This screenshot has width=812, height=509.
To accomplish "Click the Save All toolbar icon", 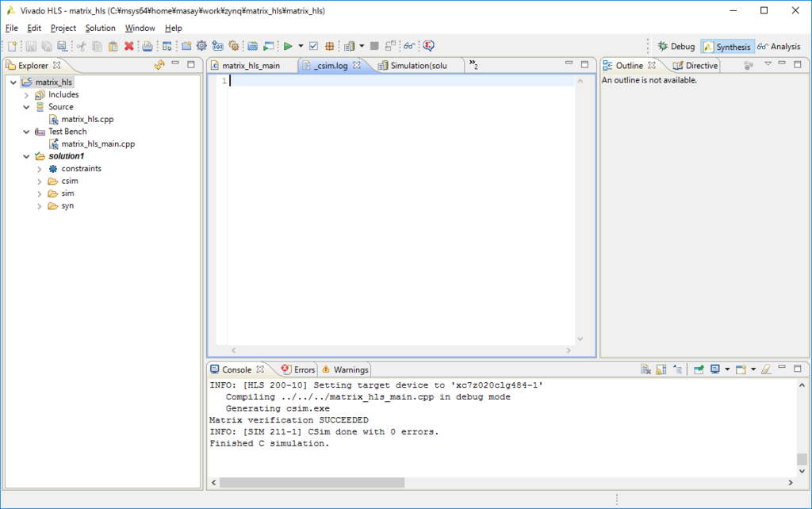I will click(47, 46).
